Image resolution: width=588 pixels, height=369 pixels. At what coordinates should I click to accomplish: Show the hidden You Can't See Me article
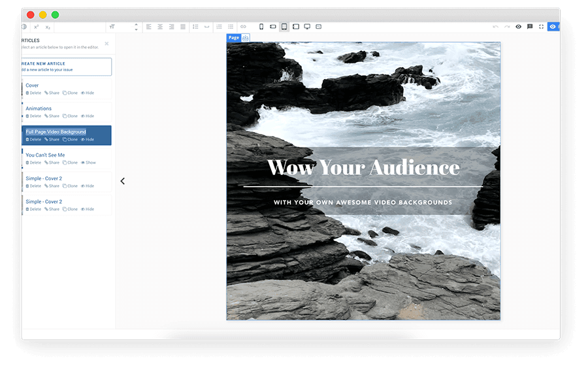(x=88, y=163)
